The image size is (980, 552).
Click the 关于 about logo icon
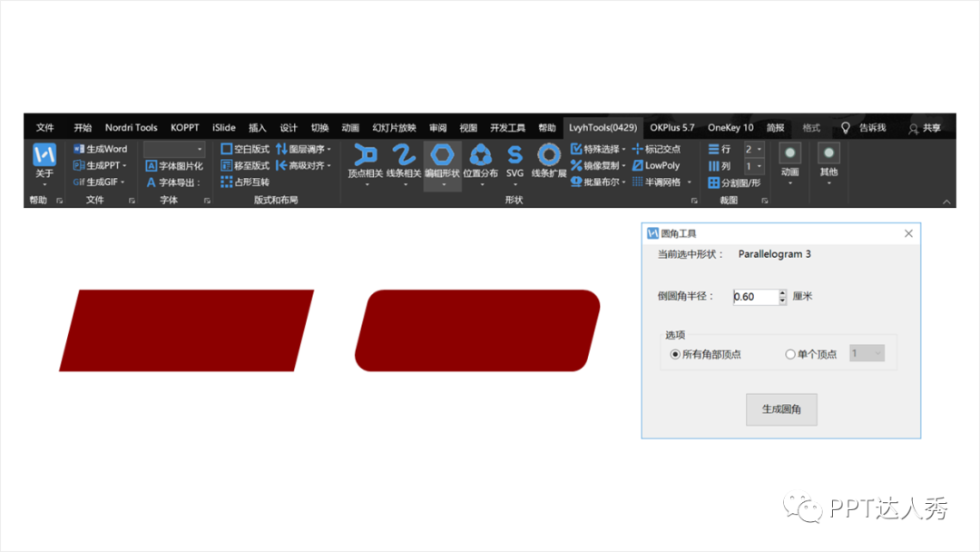(44, 154)
